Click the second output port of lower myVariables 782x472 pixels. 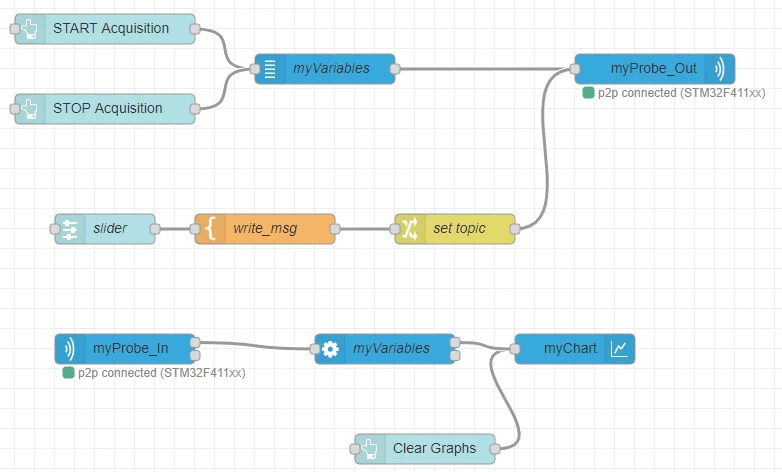tap(455, 355)
